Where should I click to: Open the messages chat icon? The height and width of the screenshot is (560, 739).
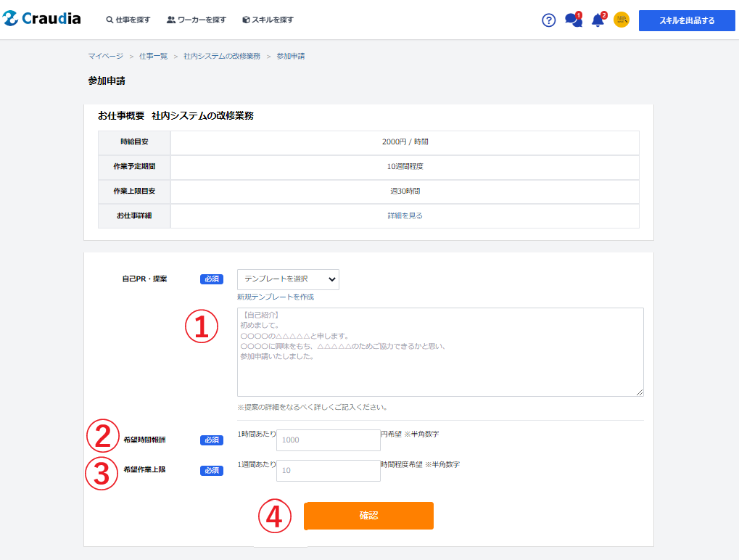pos(573,20)
